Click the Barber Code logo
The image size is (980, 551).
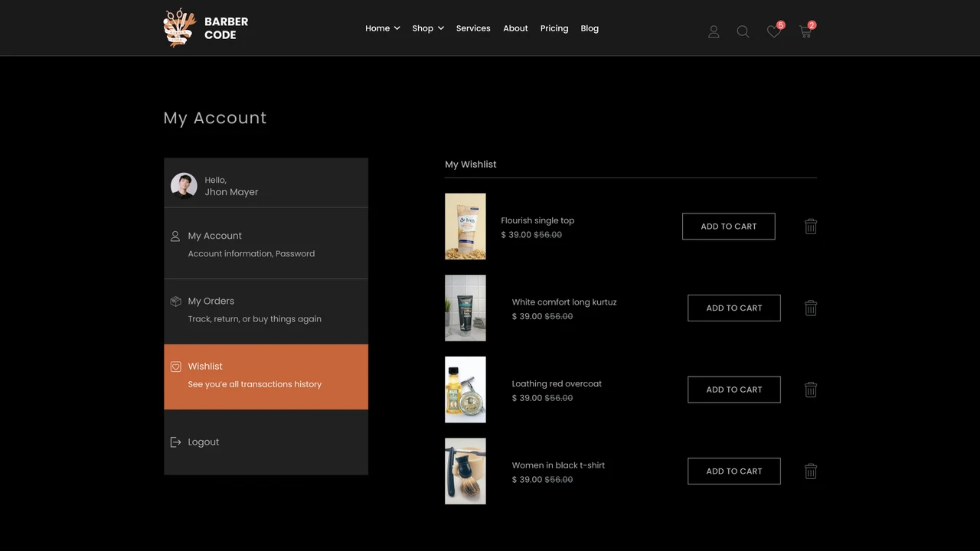[206, 28]
